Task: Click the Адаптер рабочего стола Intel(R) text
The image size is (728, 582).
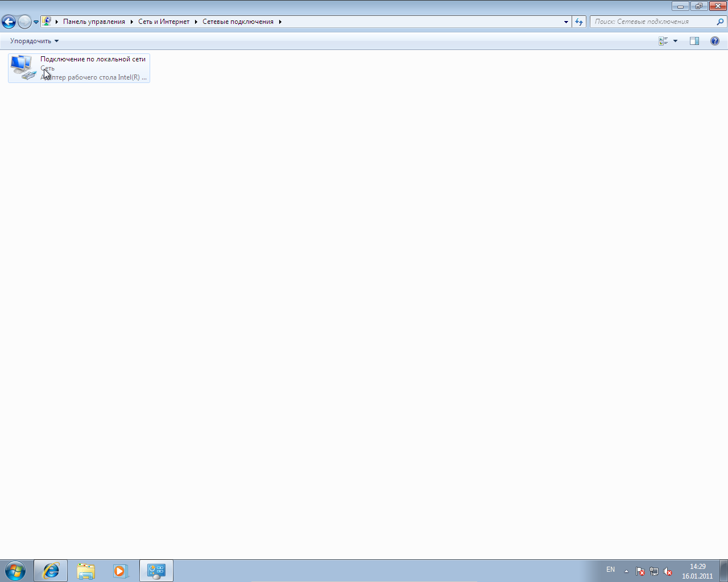Action: pos(93,77)
